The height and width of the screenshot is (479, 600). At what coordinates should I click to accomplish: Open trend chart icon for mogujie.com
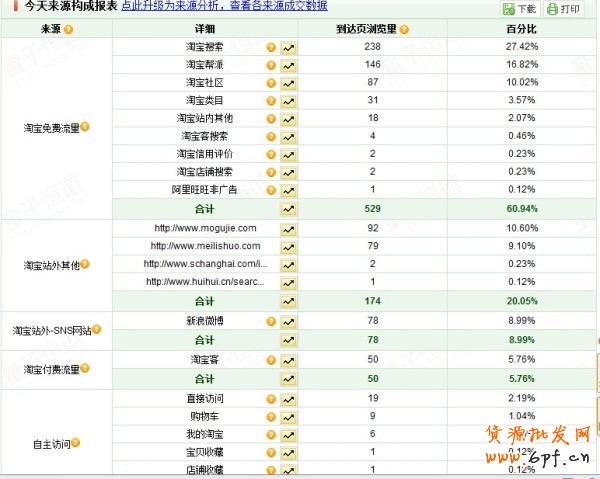tap(289, 230)
